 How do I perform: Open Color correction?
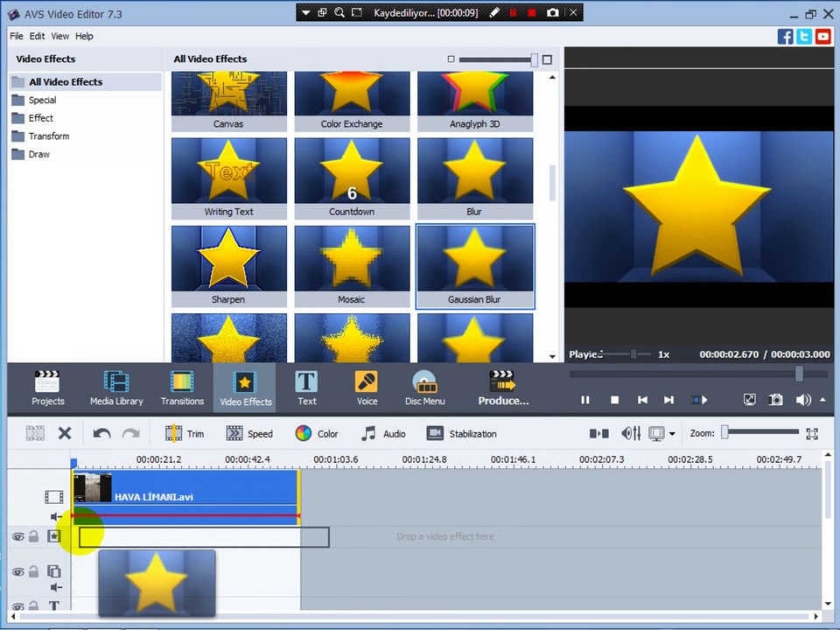coord(317,433)
